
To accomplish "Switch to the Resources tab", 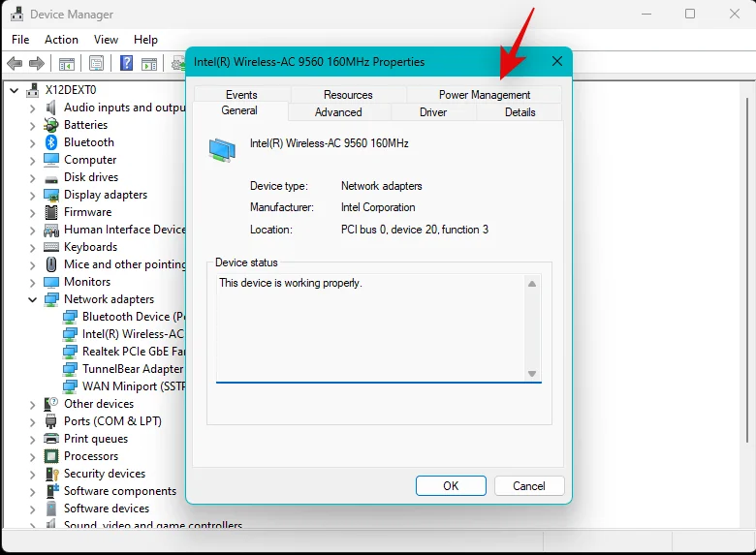I will [x=348, y=94].
